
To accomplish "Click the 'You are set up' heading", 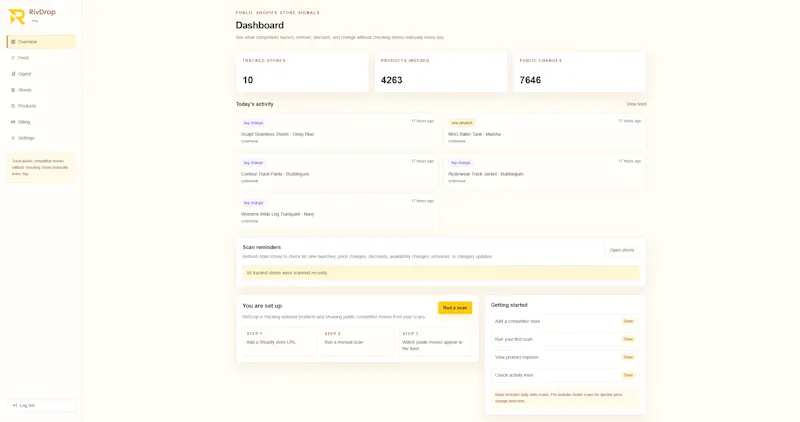I will click(262, 306).
